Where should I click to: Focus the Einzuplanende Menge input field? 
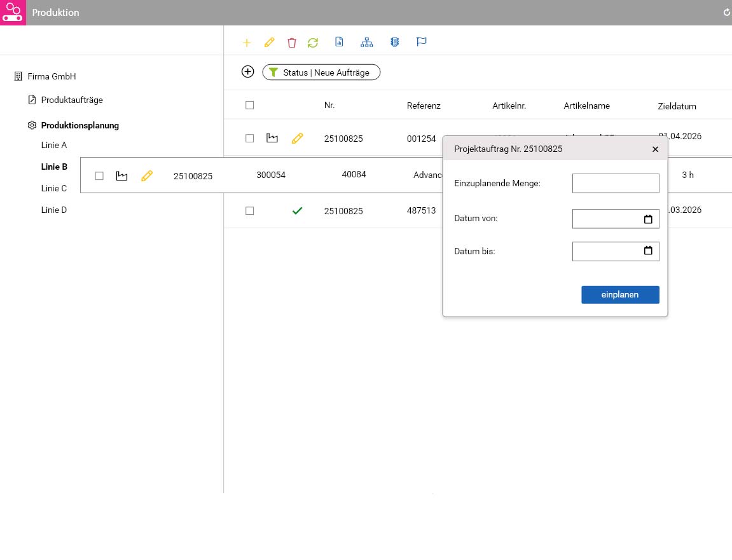pos(615,183)
